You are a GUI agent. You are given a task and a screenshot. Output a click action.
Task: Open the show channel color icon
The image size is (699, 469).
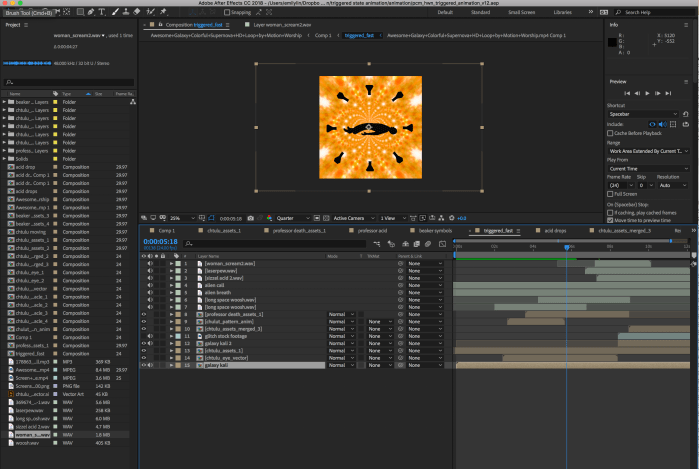[x=269, y=218]
